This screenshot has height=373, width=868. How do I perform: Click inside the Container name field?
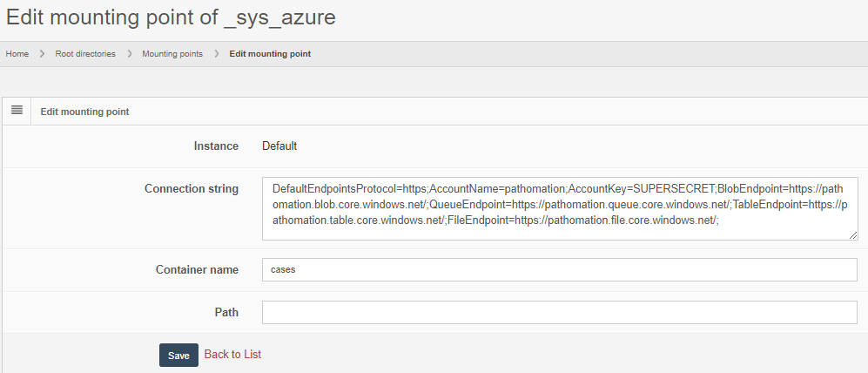559,270
